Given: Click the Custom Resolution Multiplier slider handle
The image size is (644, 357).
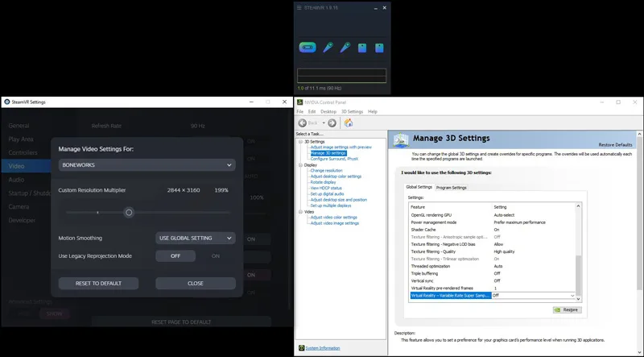Looking at the screenshot, I should tap(129, 213).
